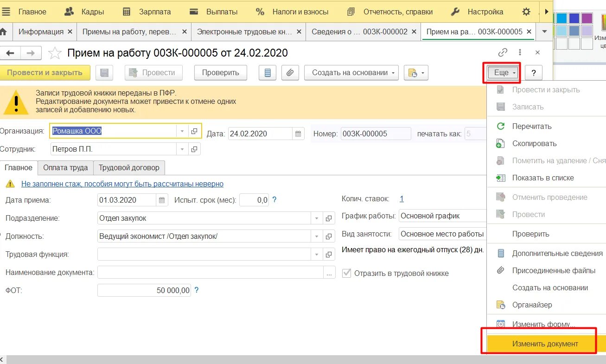Expand the Сотрудник dropdown arrow
606x364 pixels.
click(182, 149)
